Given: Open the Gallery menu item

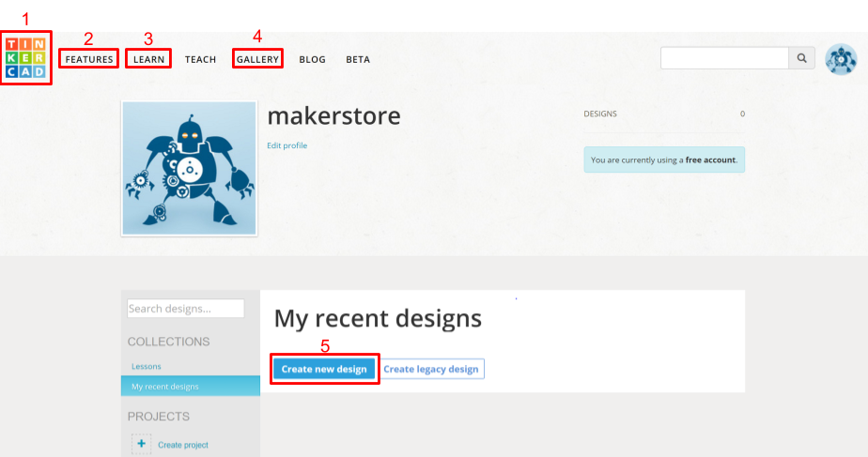Looking at the screenshot, I should click(x=257, y=59).
